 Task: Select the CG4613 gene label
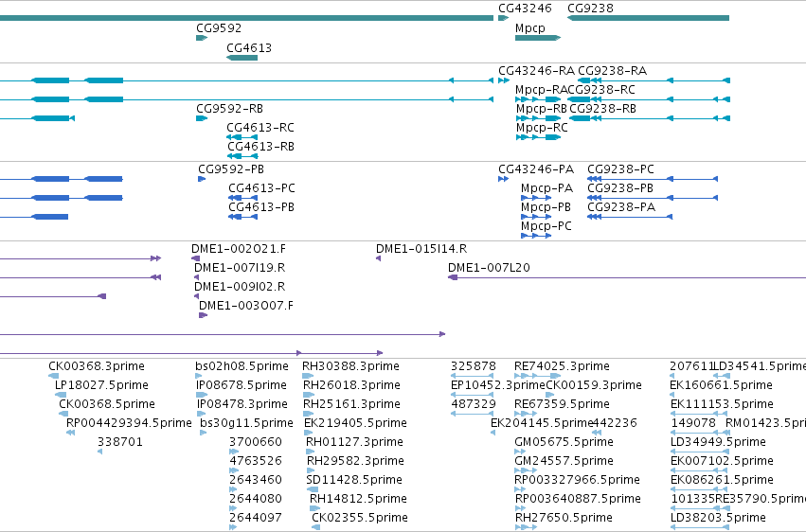pos(249,48)
